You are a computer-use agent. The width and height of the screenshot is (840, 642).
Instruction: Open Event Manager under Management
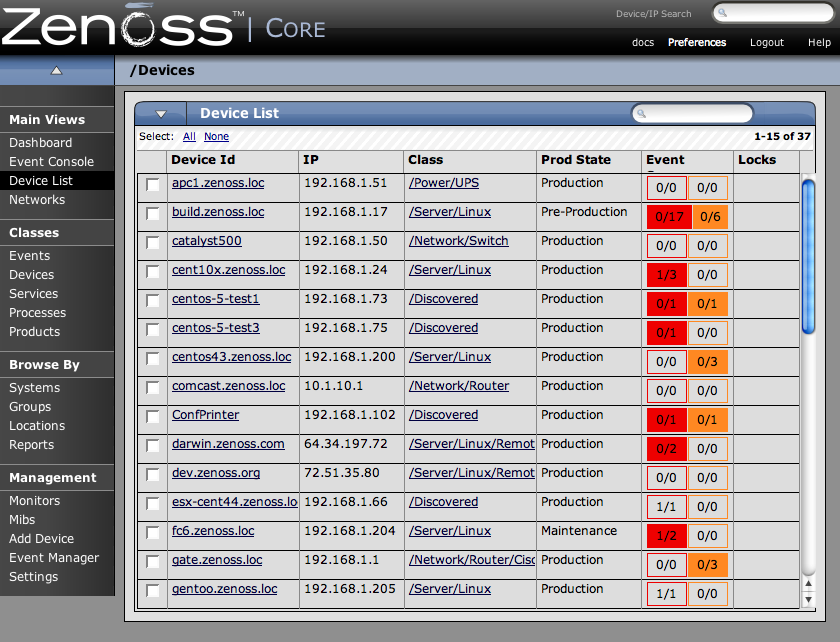click(x=54, y=558)
